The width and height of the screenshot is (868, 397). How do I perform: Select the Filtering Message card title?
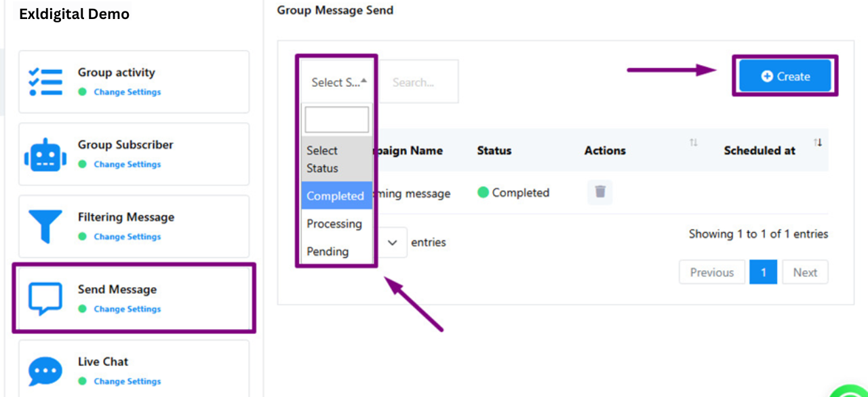coord(126,217)
